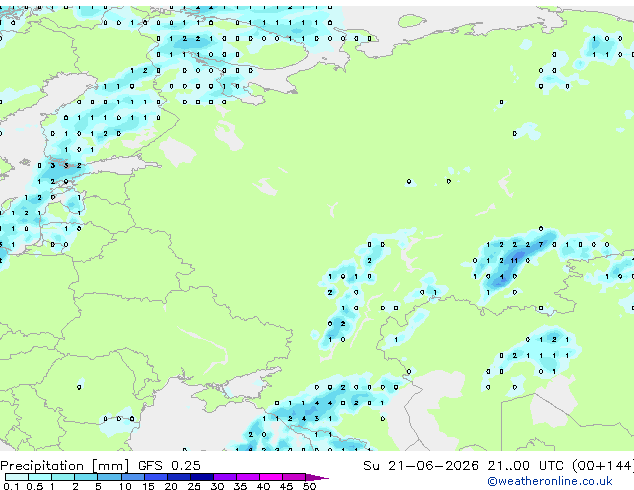Click the 40–45 mm magenta legend swatch
Image resolution: width=634 pixels, height=490 pixels.
tap(271, 477)
